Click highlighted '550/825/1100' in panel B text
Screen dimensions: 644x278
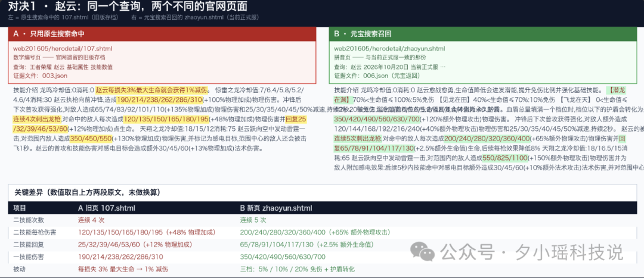pos(505,158)
